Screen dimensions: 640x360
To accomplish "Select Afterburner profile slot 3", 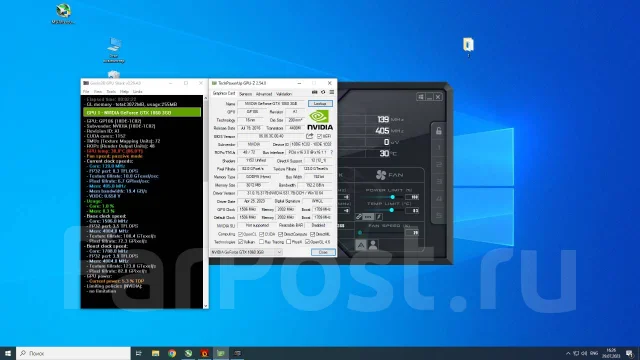I will (x=439, y=181).
